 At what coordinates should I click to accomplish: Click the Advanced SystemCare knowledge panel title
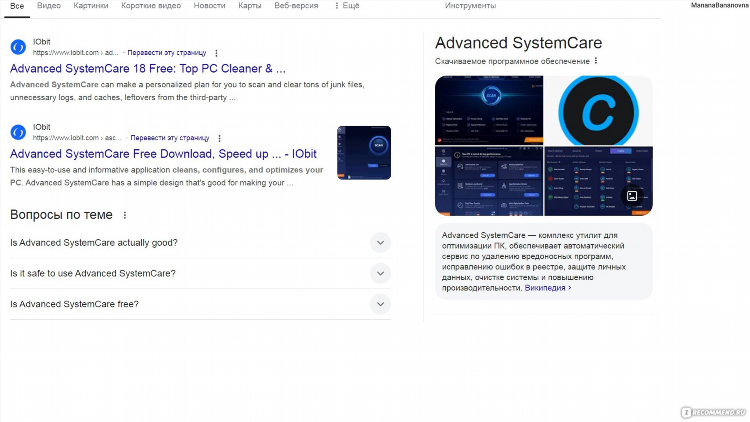pyautogui.click(x=518, y=43)
